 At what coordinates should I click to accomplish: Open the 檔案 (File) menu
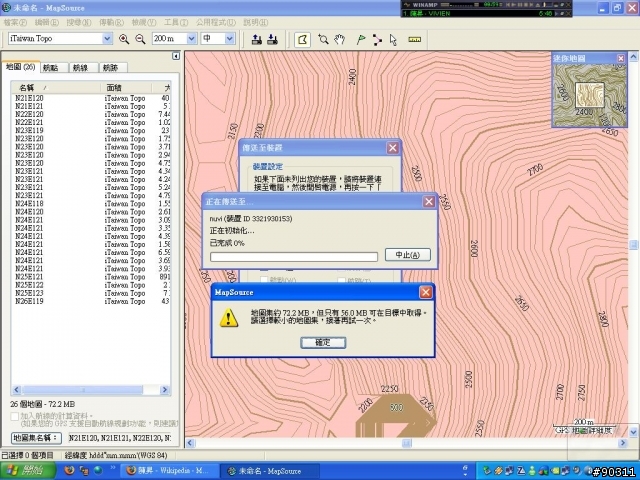click(x=15, y=22)
